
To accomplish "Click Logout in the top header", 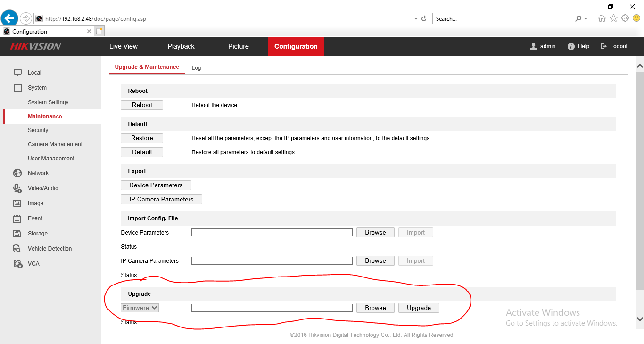I will 614,46.
